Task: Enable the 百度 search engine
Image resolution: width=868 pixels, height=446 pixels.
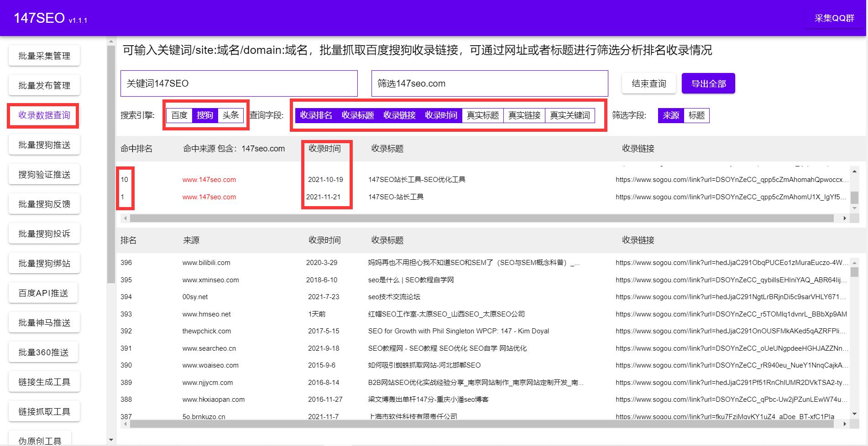Action: pos(179,115)
